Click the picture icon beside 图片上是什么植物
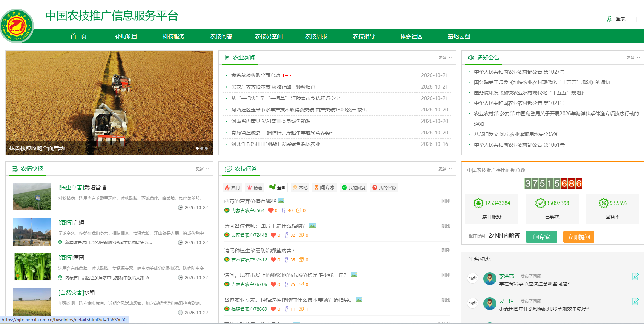 point(312,225)
